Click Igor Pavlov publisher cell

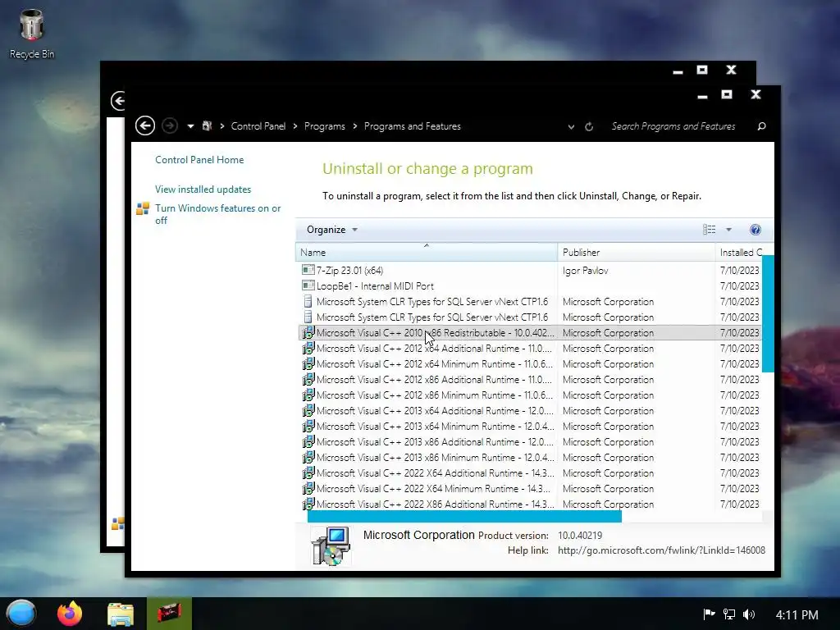click(x=586, y=271)
